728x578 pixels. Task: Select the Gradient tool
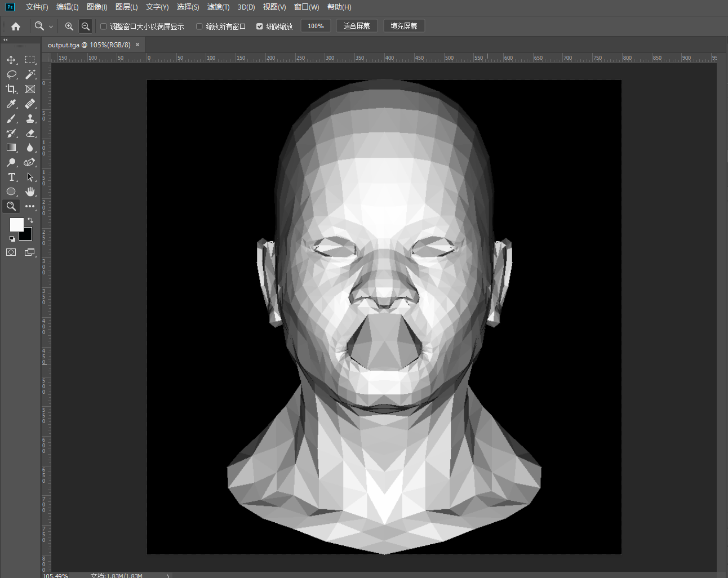tap(11, 148)
